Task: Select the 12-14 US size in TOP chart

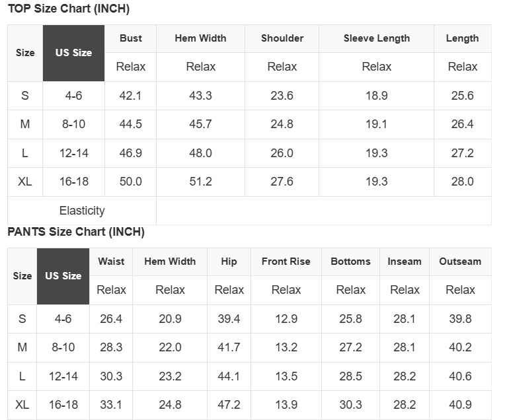Action: [73, 153]
